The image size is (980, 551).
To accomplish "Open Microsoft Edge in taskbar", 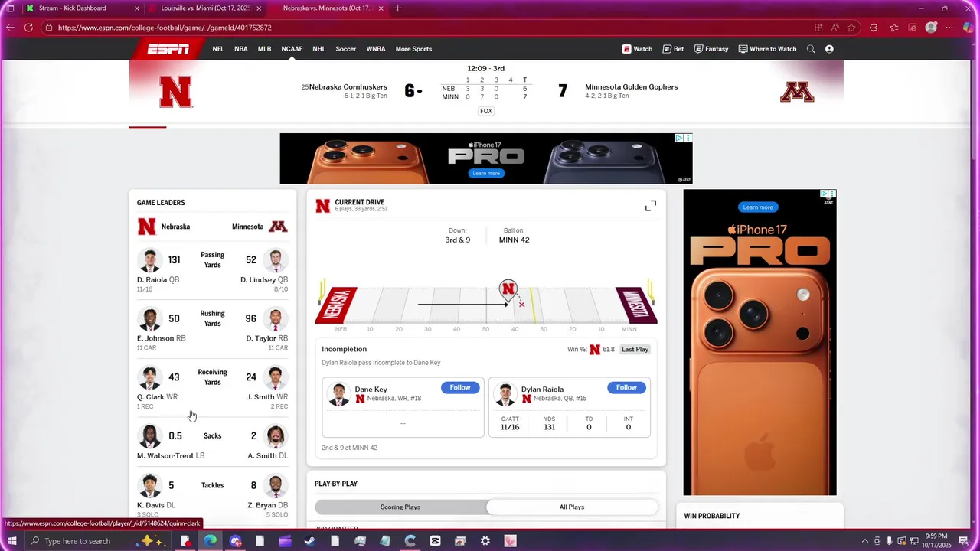I will (x=210, y=541).
